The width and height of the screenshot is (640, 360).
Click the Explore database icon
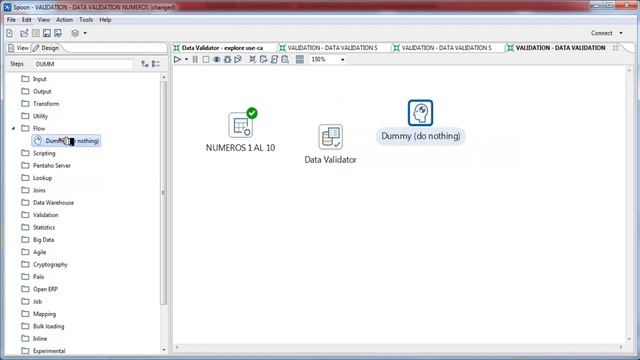click(285, 60)
